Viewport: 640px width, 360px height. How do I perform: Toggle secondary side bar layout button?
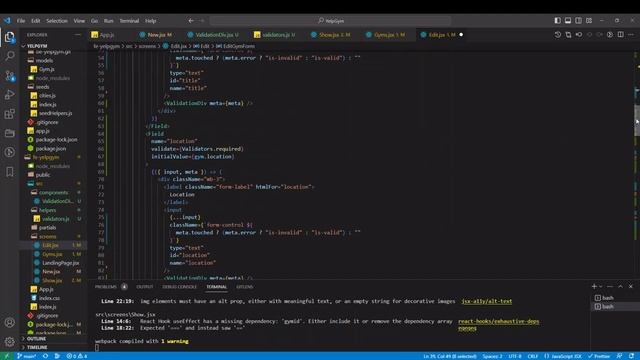(578, 20)
